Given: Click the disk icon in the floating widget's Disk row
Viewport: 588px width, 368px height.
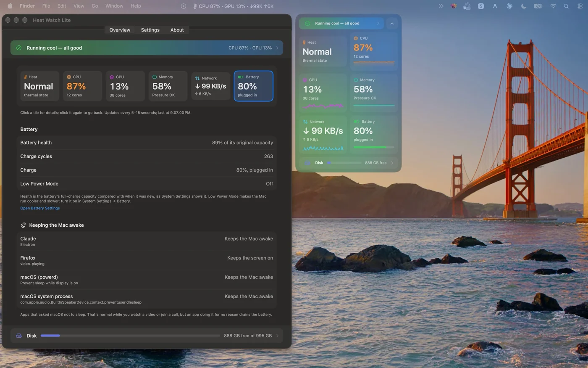Looking at the screenshot, I should 307,163.
